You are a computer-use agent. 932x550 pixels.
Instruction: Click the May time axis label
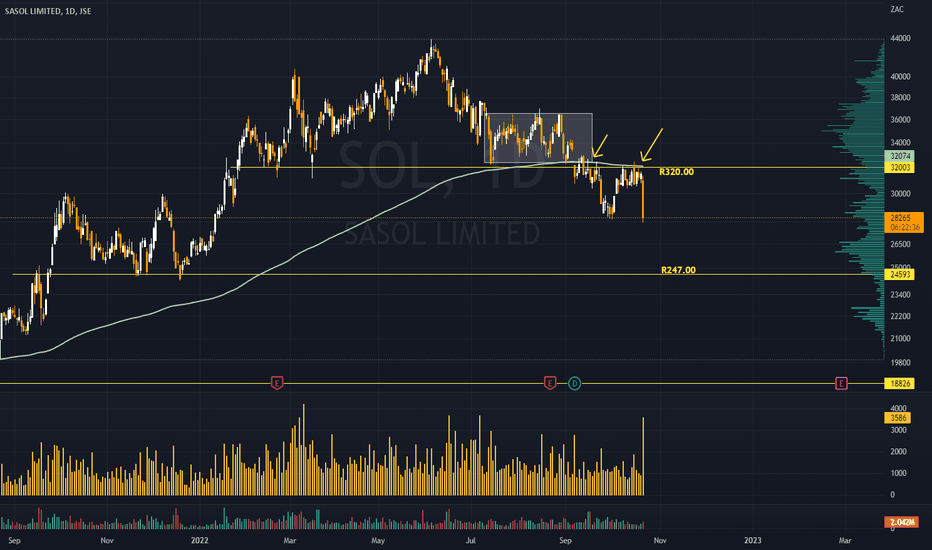(378, 540)
